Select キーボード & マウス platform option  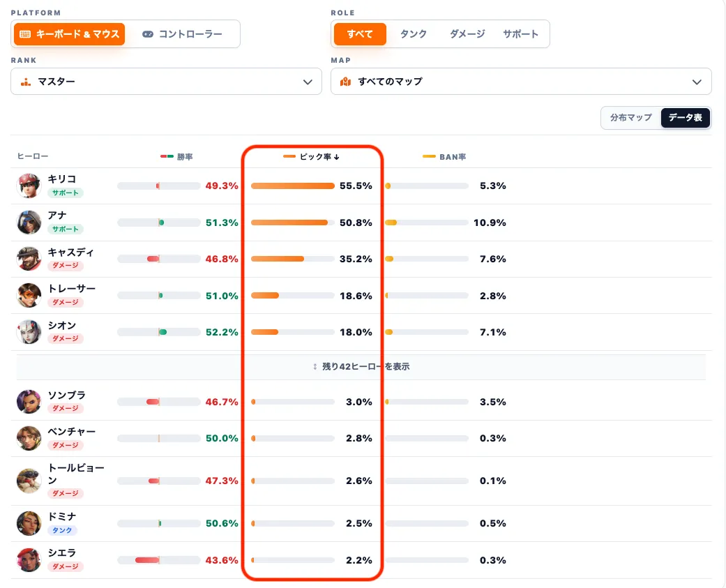pyautogui.click(x=70, y=34)
